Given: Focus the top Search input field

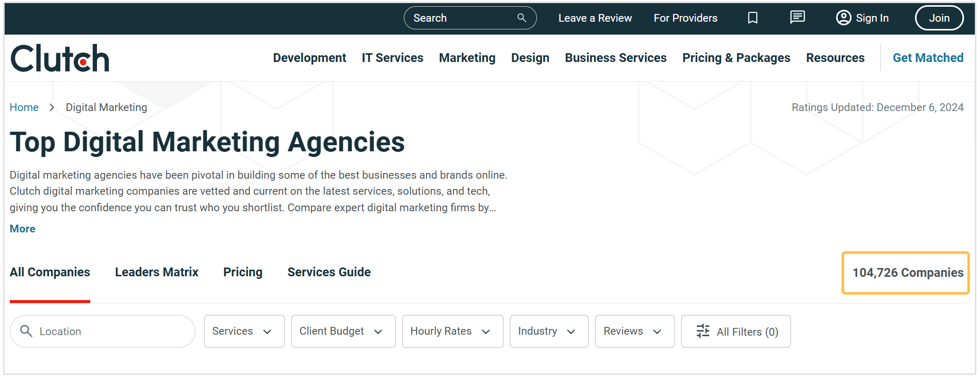Looking at the screenshot, I should (470, 18).
